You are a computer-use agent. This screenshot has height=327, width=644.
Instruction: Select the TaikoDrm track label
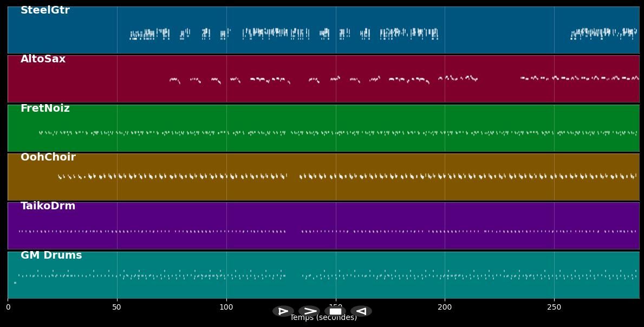48,206
